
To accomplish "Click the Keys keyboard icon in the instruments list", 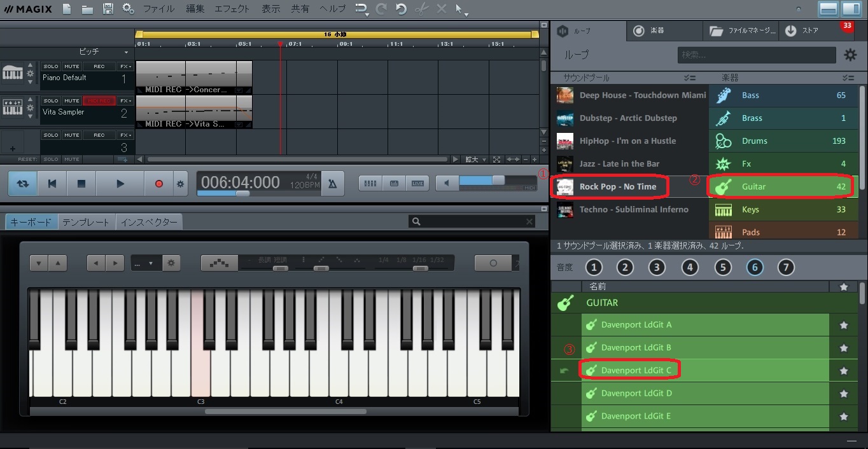I will point(724,210).
